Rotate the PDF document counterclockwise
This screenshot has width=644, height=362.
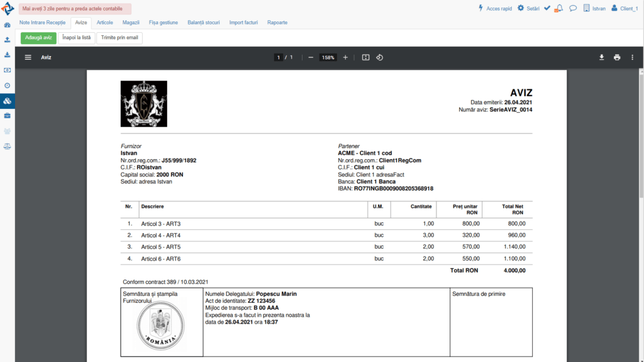379,57
